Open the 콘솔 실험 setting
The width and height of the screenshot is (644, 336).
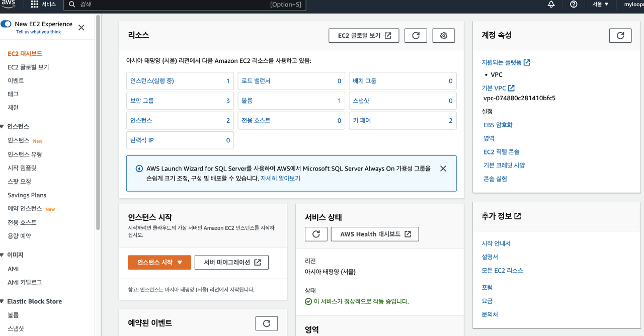point(495,179)
